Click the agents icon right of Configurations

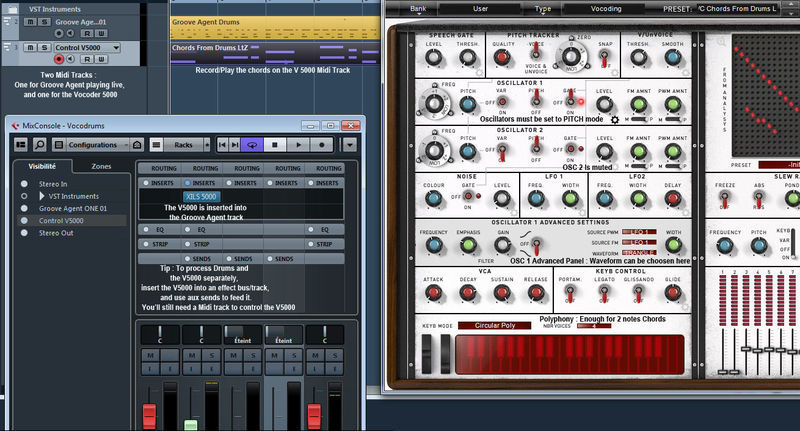[x=137, y=145]
